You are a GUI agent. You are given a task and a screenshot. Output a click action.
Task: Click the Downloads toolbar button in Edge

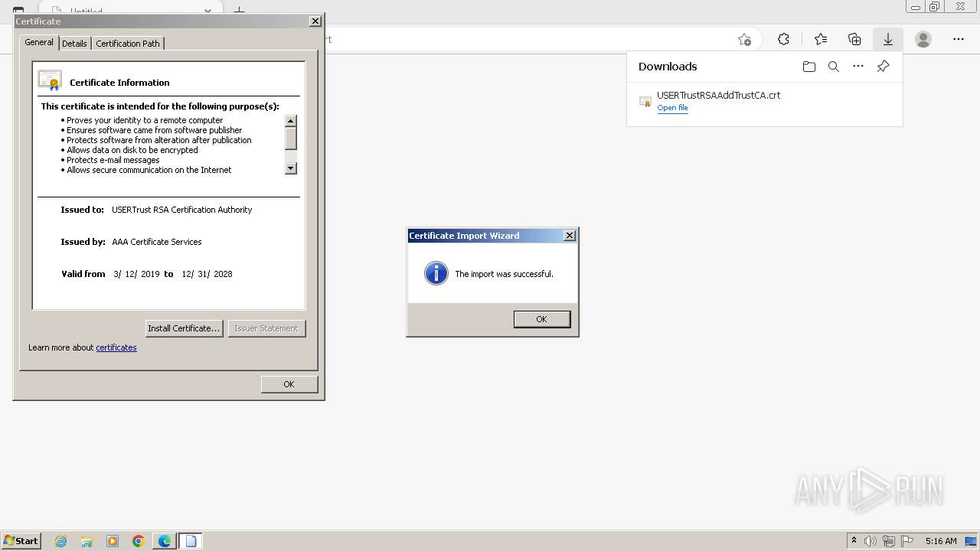[888, 39]
